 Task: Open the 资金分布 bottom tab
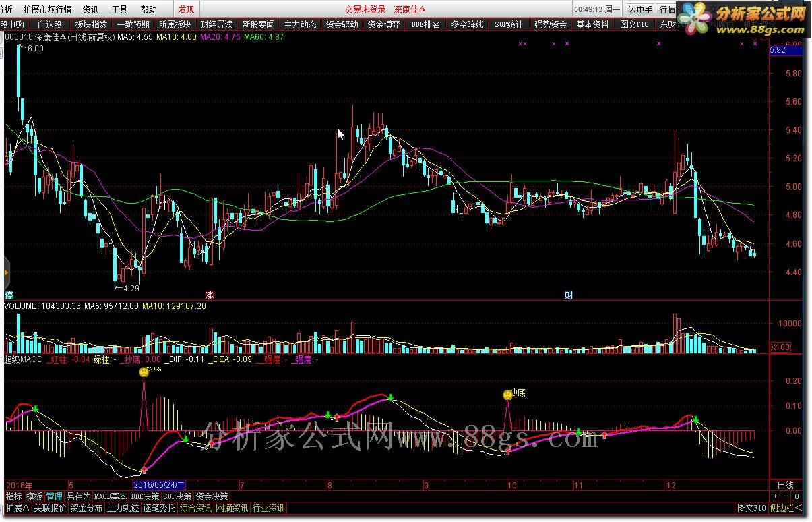86,508
